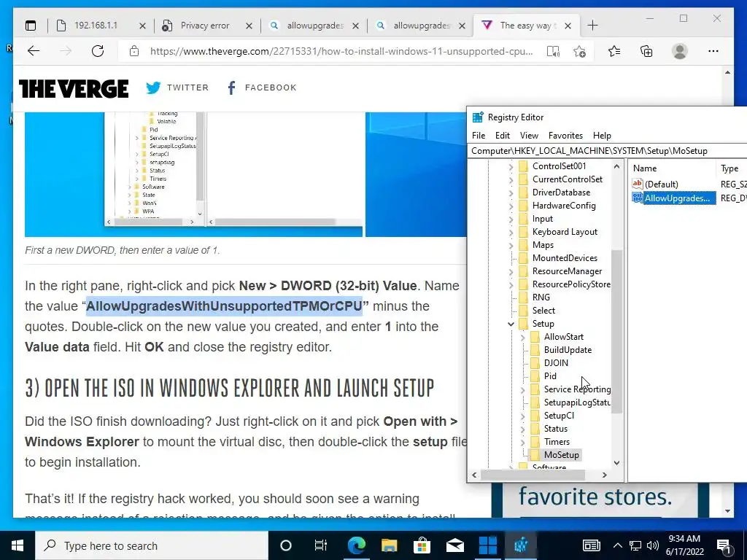747x560 pixels.
Task: Select the MountedDevices registry key
Action: (x=565, y=258)
